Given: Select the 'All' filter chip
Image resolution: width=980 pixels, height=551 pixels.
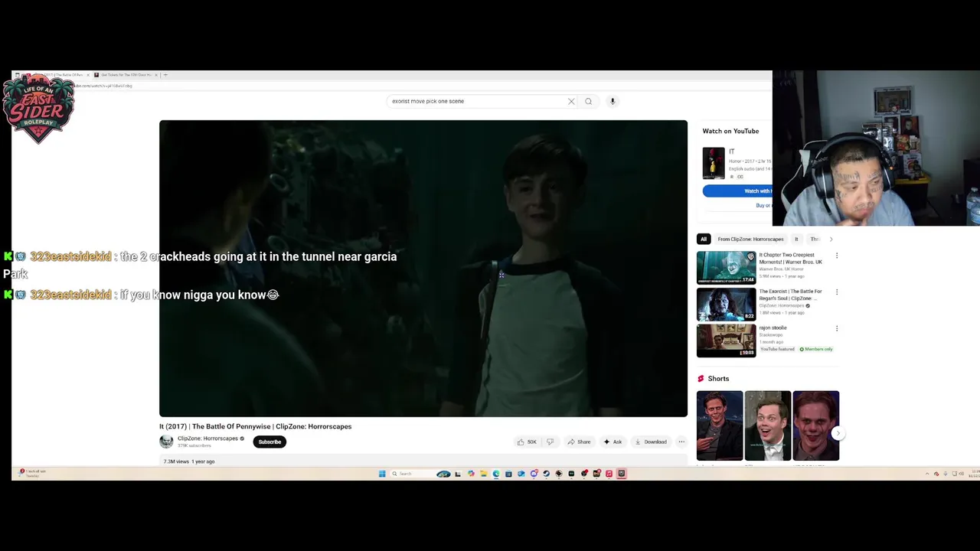Looking at the screenshot, I should point(704,239).
